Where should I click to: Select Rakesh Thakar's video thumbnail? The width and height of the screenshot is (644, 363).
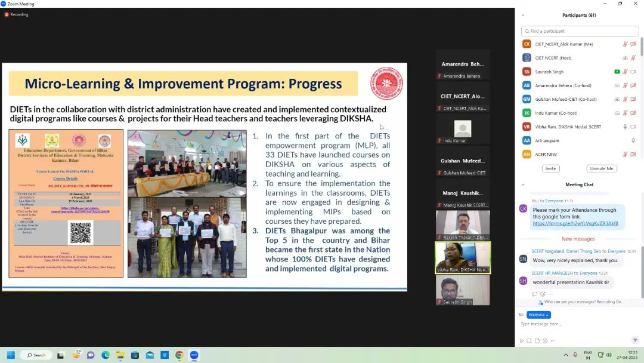pos(463,225)
